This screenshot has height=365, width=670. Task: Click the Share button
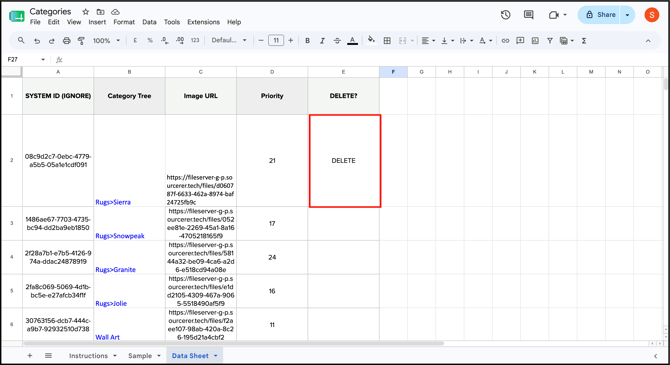pyautogui.click(x=600, y=15)
